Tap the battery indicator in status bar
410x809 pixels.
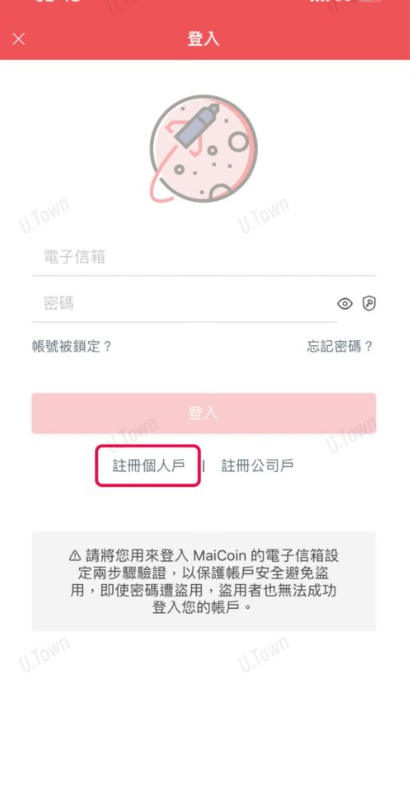point(370,1)
